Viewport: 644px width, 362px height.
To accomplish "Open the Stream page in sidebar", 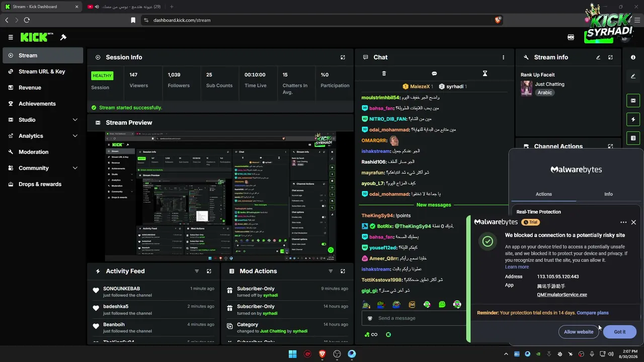I will click(x=43, y=55).
